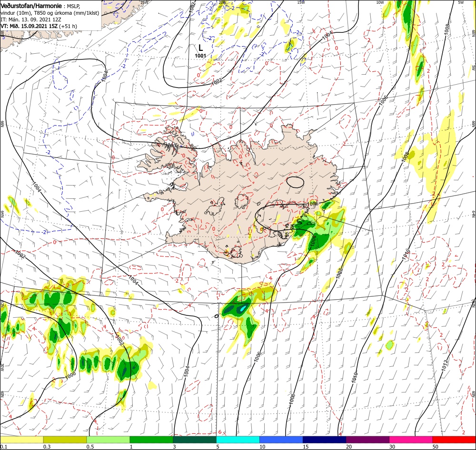This screenshot has width=476, height=450.
Task: Select the green 1–3 mm legend swatch
Action: pos(151,440)
